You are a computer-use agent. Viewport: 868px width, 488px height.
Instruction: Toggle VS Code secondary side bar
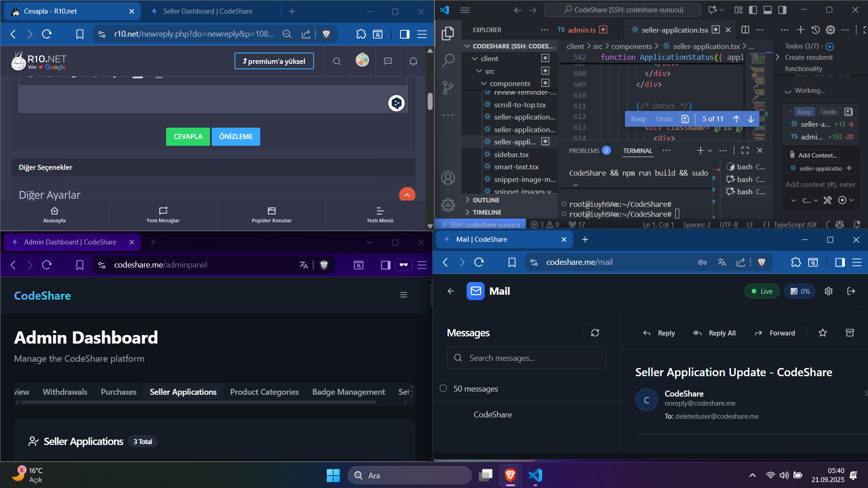(x=782, y=10)
